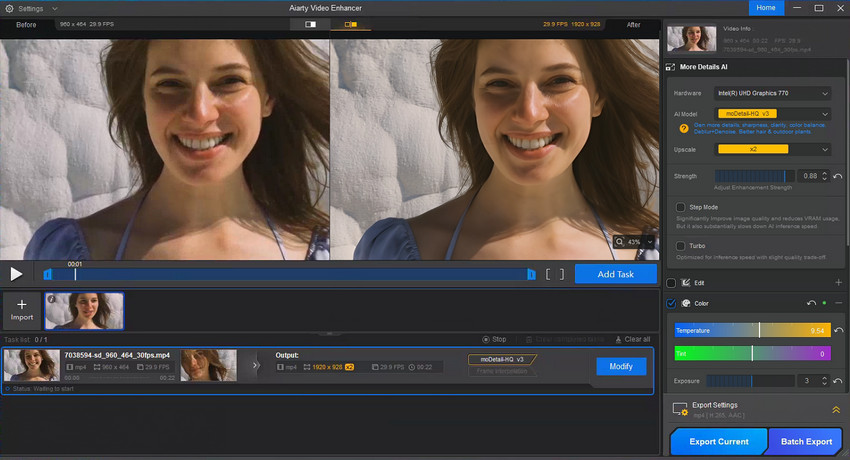Image resolution: width=850 pixels, height=460 pixels.
Task: Open the Settings gear menu
Action: (x=9, y=9)
